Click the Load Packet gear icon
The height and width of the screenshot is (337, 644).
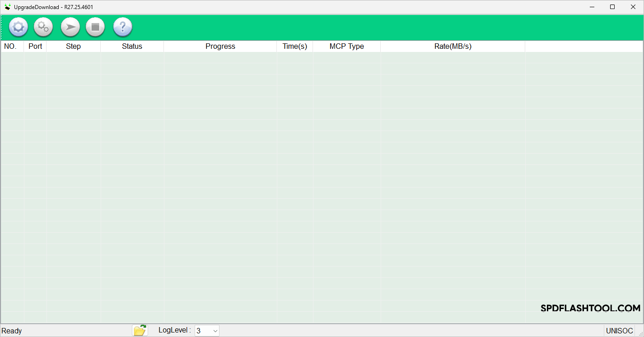click(18, 28)
